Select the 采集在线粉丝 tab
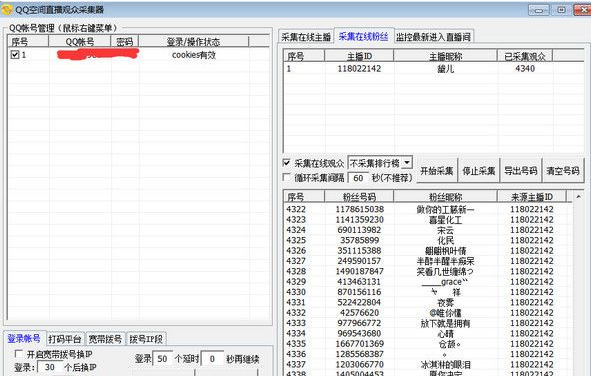Image resolution: width=591 pixels, height=376 pixels. pos(363,36)
